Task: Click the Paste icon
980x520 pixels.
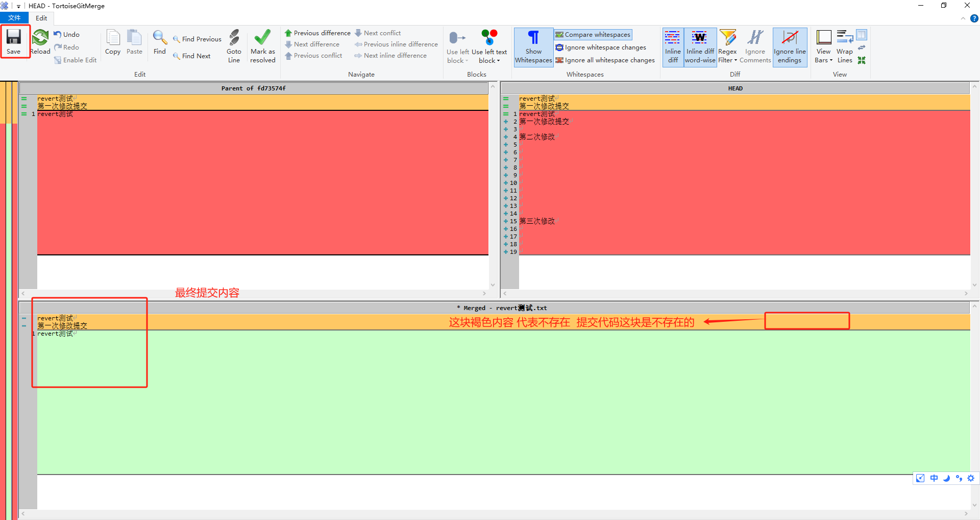Action: tap(134, 41)
